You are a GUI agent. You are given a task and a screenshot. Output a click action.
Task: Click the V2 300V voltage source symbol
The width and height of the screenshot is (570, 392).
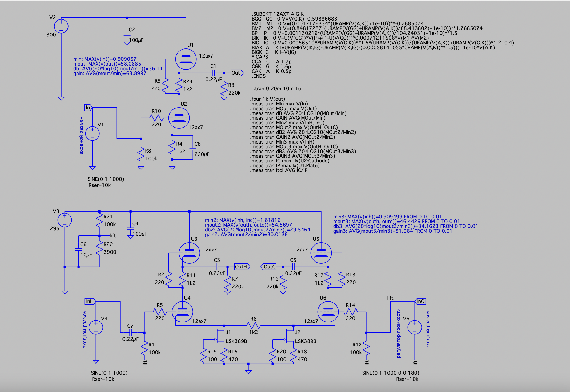pyautogui.click(x=61, y=26)
